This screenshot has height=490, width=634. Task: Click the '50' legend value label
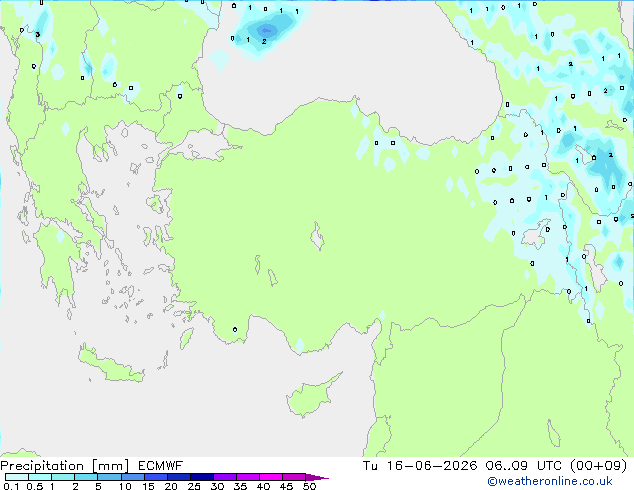click(x=309, y=486)
